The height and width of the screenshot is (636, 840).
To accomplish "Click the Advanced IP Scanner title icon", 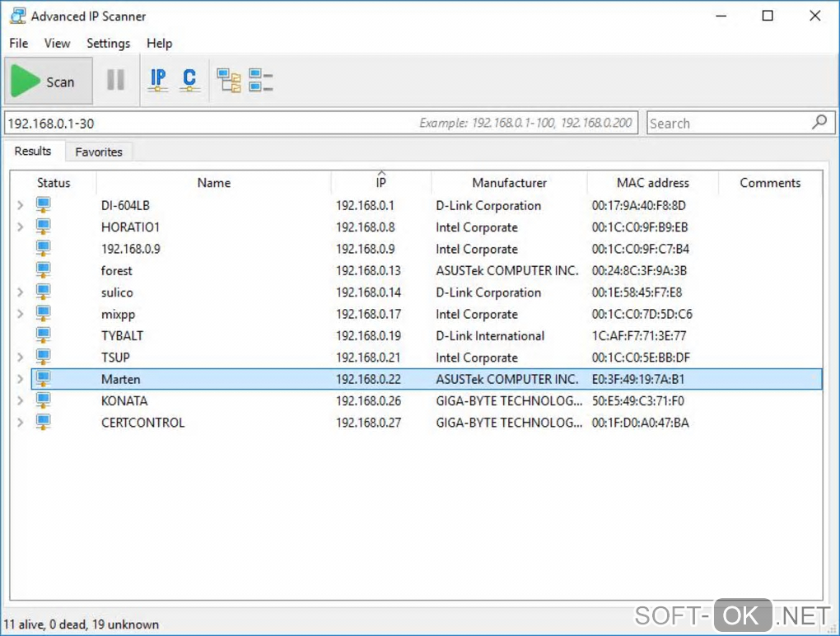I will 17,16.
